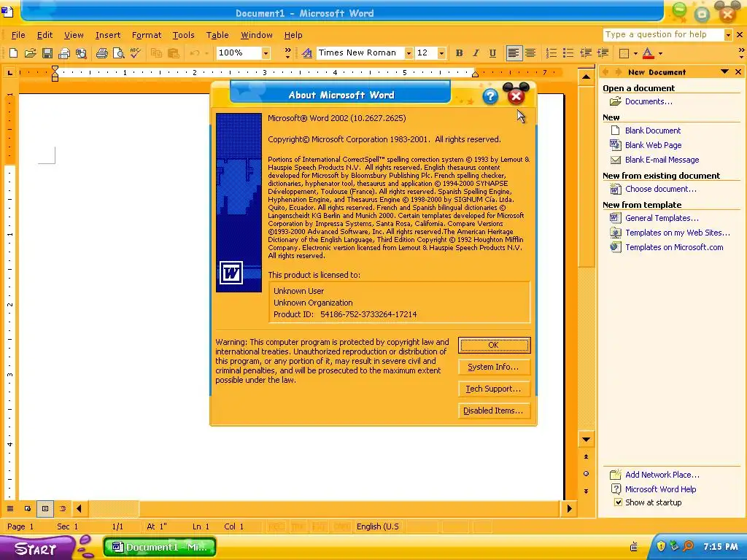Open the Undo history dropdown arrow

pos(206,53)
